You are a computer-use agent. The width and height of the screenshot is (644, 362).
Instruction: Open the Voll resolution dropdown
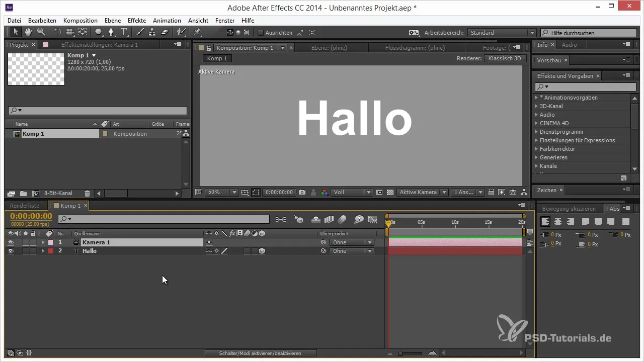pos(352,192)
